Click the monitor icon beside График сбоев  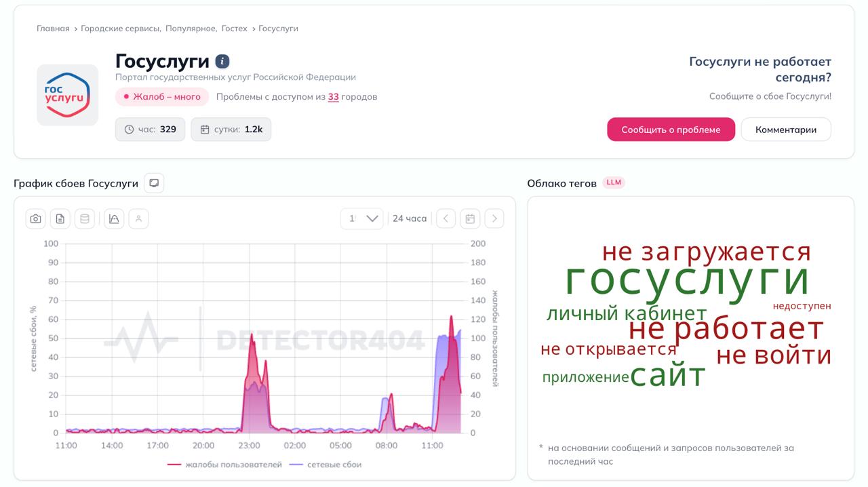pyautogui.click(x=154, y=183)
